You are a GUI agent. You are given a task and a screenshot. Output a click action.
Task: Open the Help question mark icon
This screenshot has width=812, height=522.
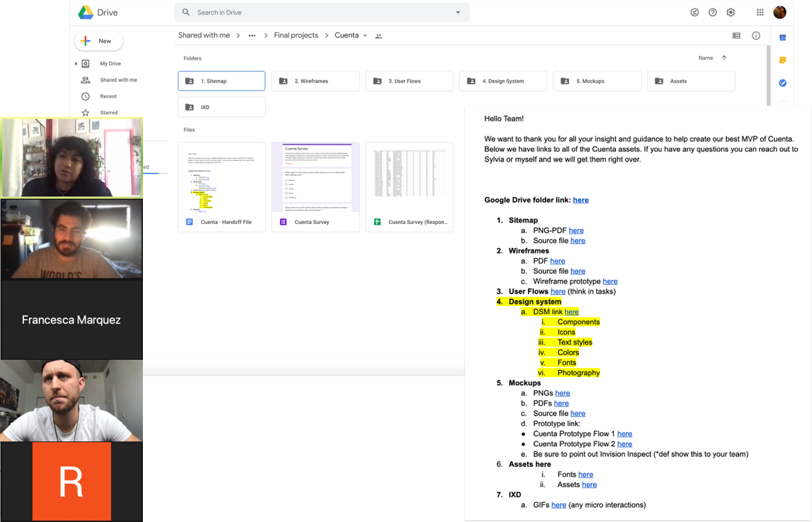[713, 12]
